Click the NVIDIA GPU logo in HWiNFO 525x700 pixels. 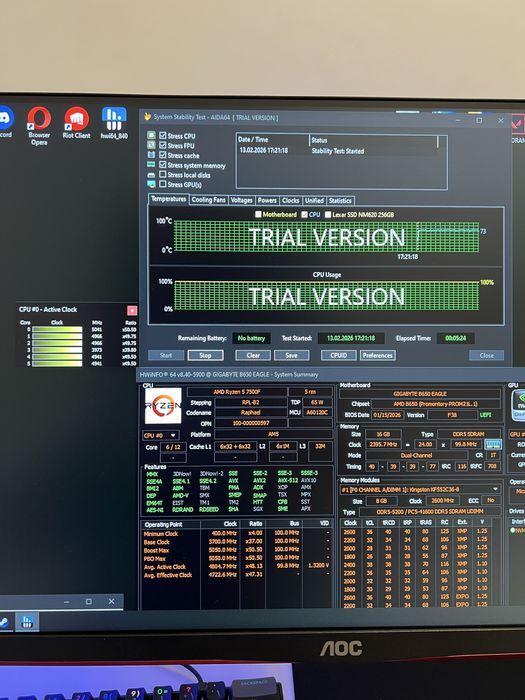coord(518,405)
